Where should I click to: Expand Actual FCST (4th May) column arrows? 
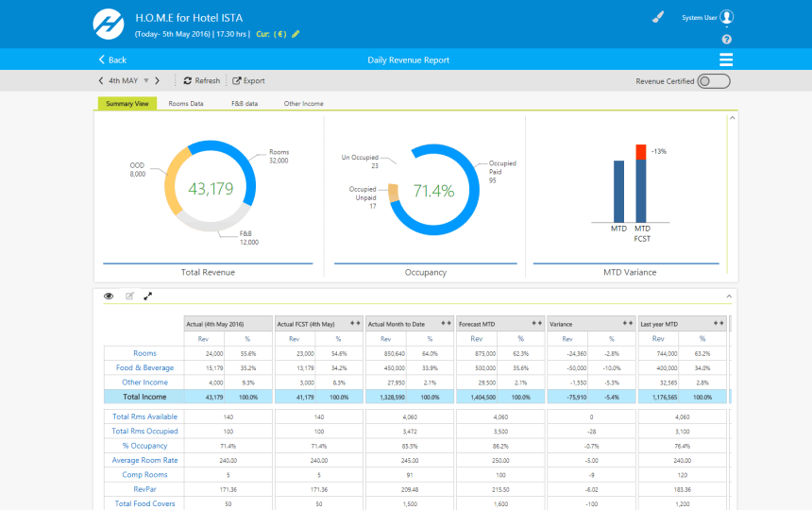[355, 324]
